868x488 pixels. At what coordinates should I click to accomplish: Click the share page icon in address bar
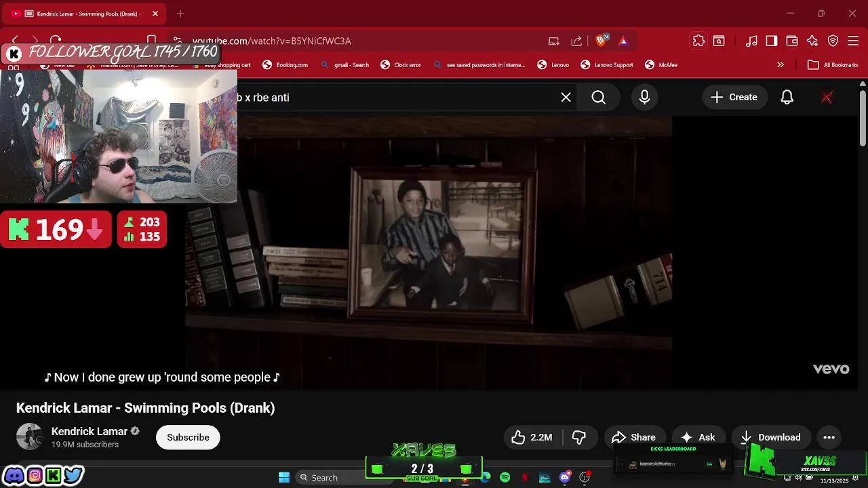pyautogui.click(x=576, y=41)
